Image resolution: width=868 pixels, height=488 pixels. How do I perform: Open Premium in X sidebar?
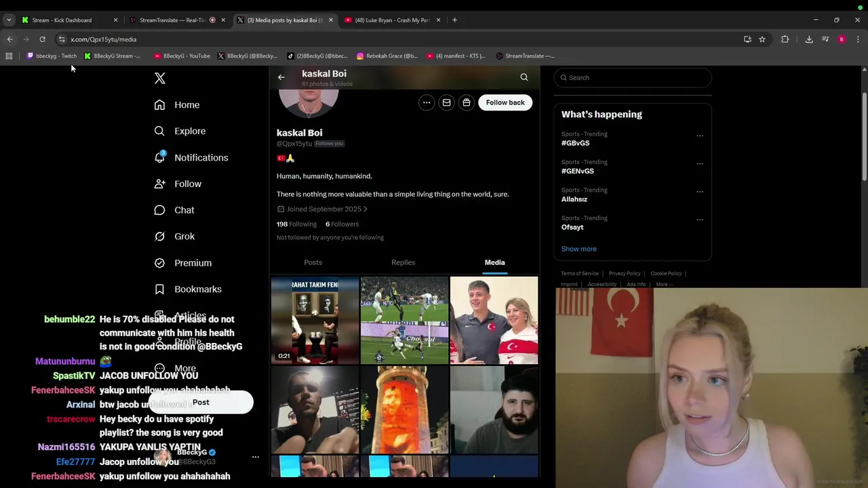(183, 263)
